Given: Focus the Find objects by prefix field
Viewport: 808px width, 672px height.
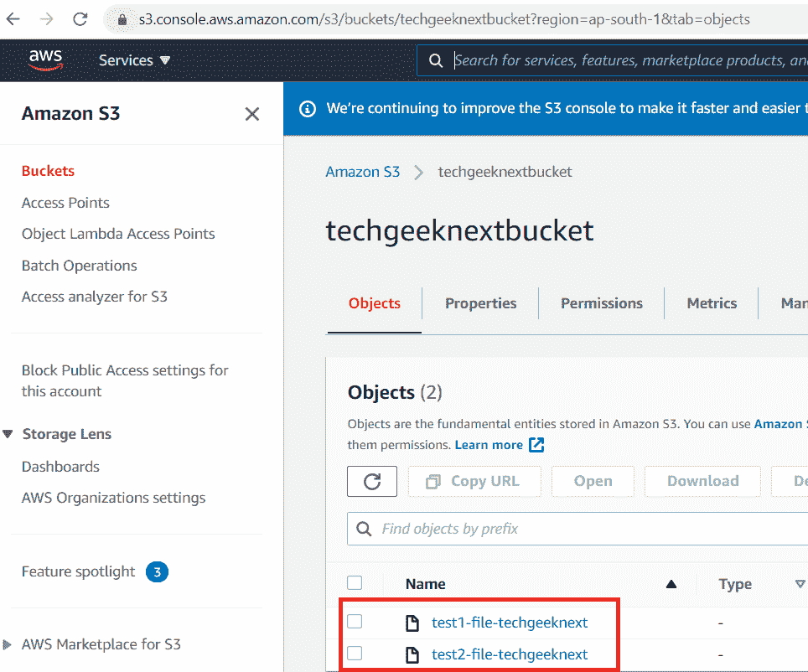Looking at the screenshot, I should [578, 529].
